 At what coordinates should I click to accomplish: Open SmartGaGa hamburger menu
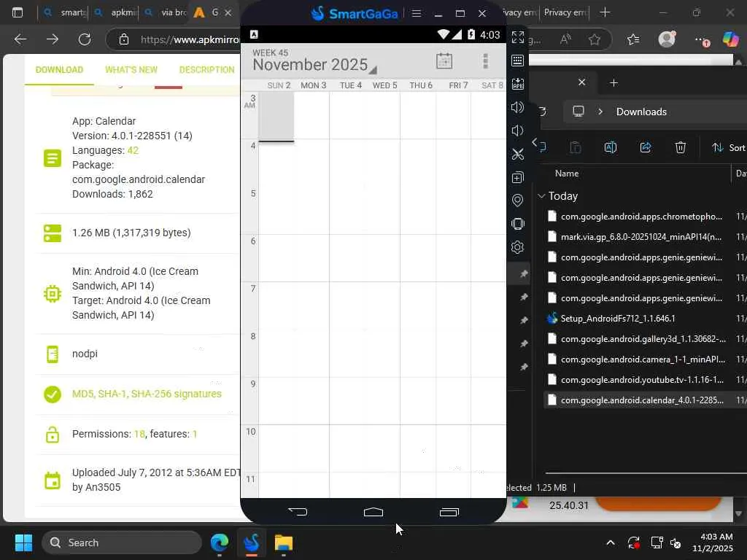pos(417,13)
